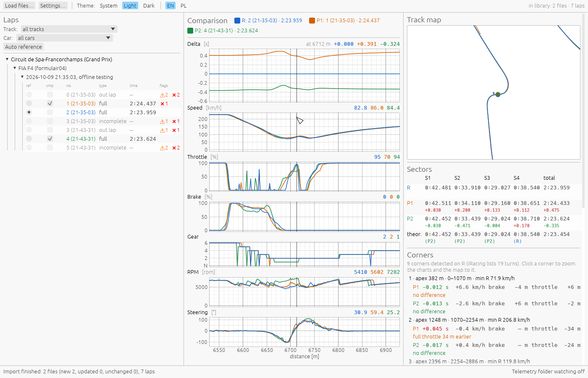Screen dimensions: 588x378
Task: Click blue R lap color swatch
Action: 237,20
